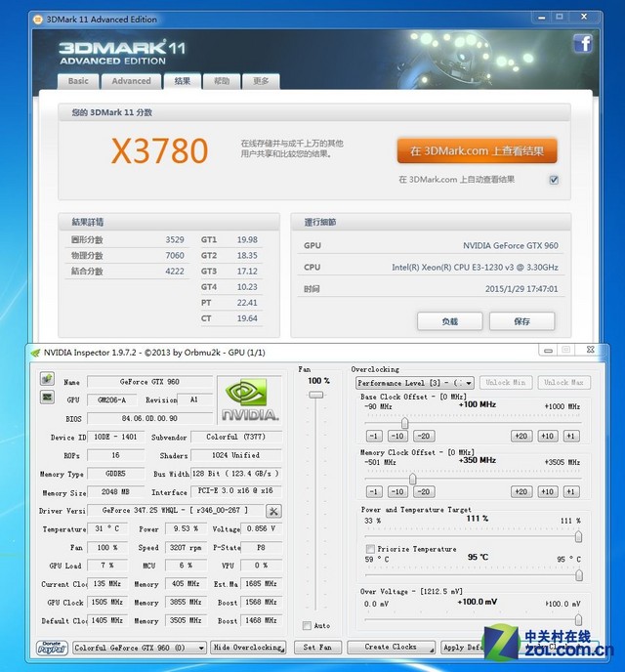Switch to the Basic tab
Screen dimensions: 625x672
tap(78, 81)
